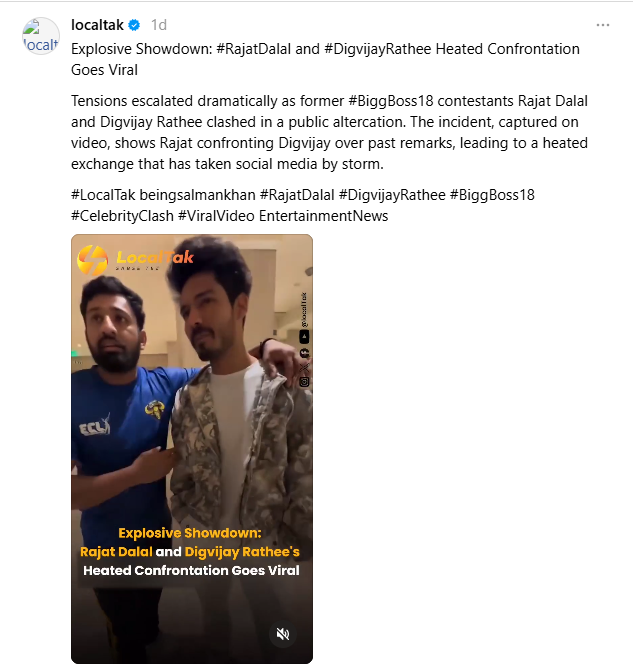
Task: Open the localtak profile avatar
Action: tap(41, 36)
